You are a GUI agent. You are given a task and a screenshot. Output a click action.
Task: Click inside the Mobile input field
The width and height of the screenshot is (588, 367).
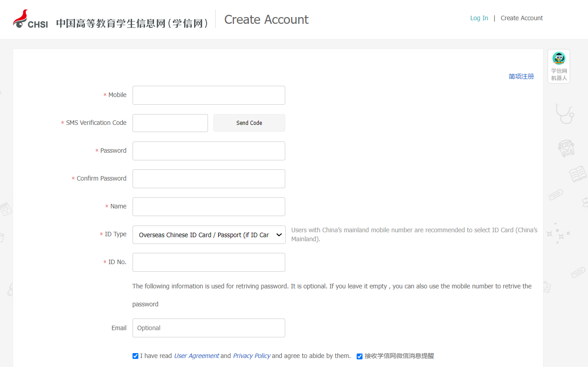tap(208, 95)
